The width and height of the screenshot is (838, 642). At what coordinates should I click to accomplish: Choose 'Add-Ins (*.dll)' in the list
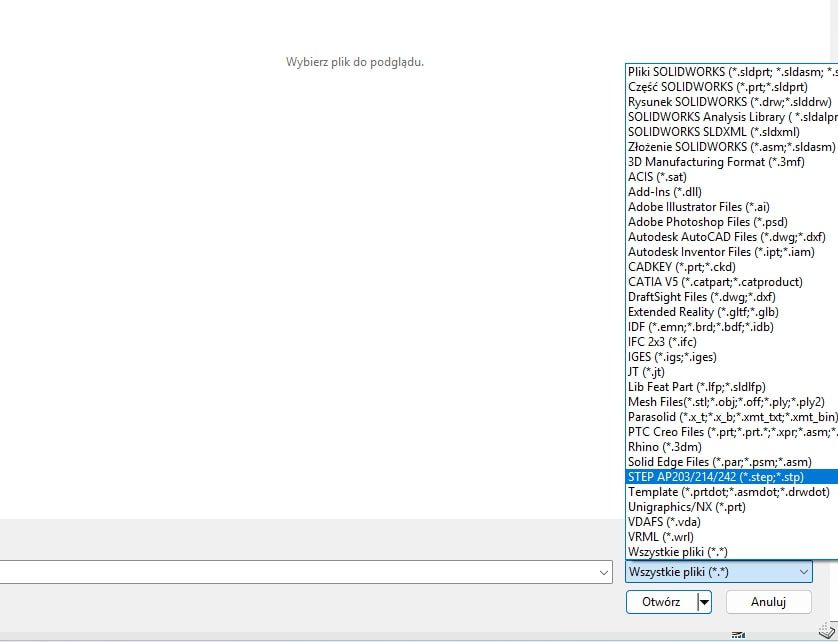pyautogui.click(x=732, y=191)
